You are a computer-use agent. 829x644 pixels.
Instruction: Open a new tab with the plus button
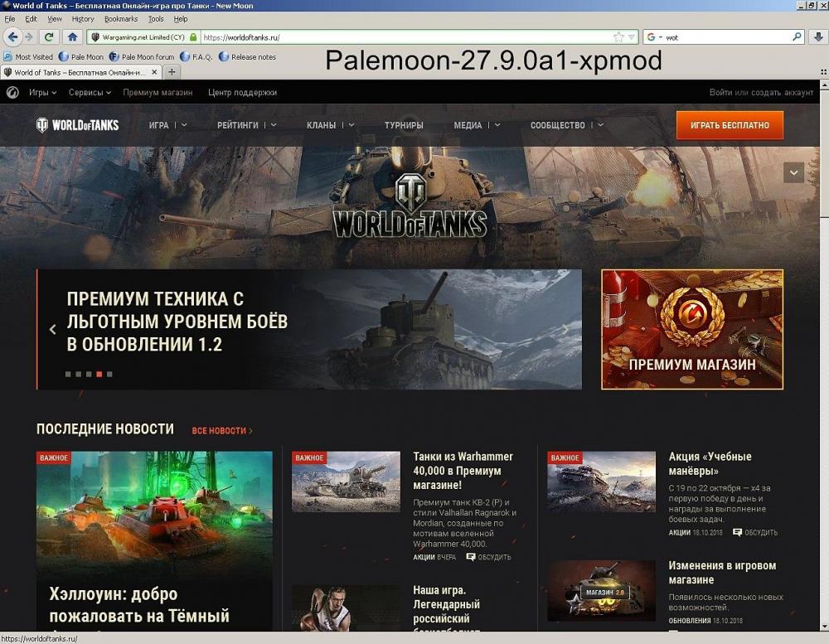coord(172,72)
